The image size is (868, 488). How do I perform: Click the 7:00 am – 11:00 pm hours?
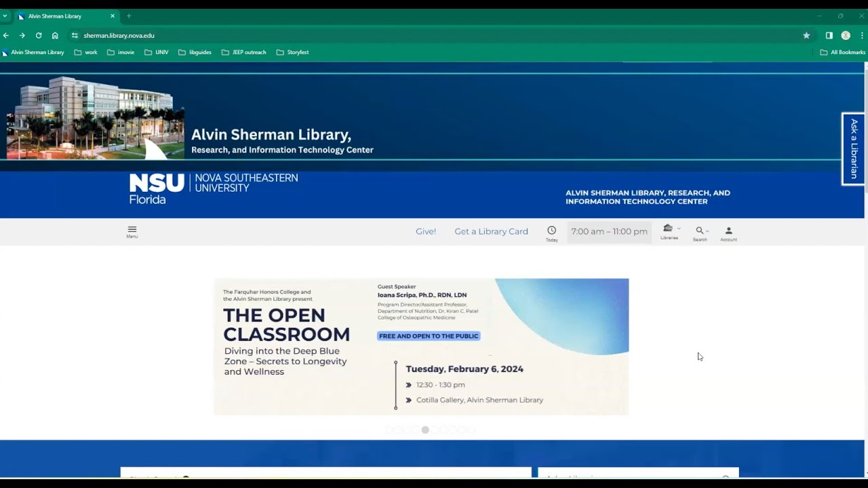[609, 231]
